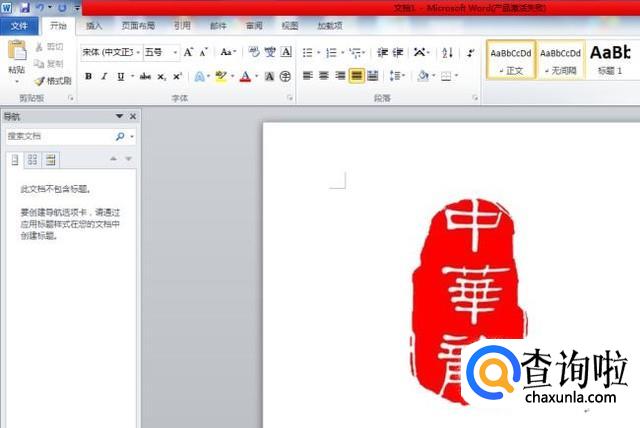The image size is (640, 428).
Task: Click the Distributed alignment icon
Action: pyautogui.click(x=373, y=75)
